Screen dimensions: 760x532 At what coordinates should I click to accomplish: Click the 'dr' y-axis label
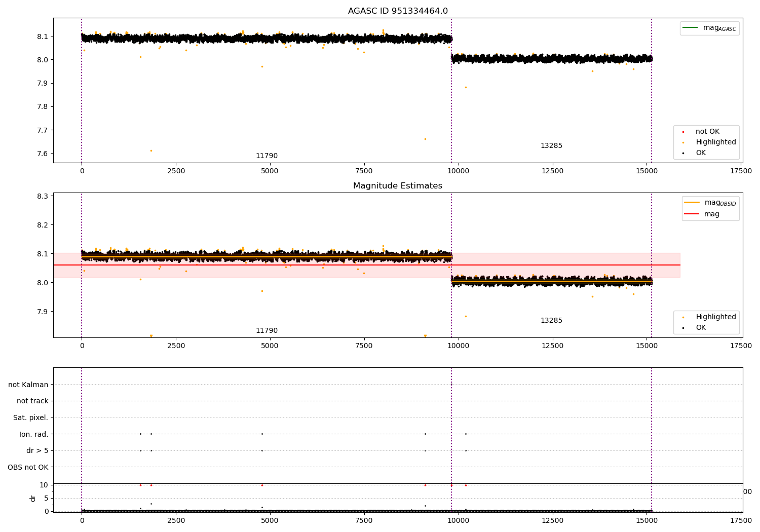pyautogui.click(x=33, y=498)
